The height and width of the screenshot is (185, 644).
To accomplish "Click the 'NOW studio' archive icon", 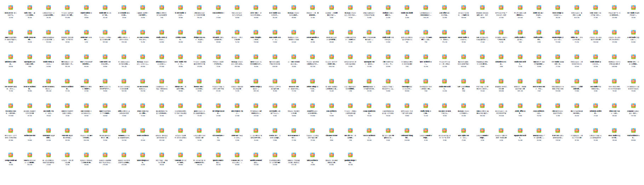I will tap(275, 32).
